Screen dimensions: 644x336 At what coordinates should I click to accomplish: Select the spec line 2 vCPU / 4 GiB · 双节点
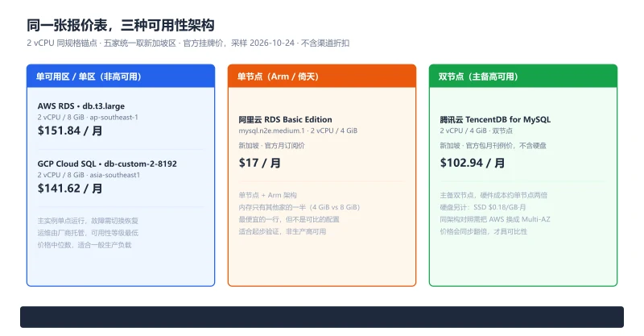pos(477,131)
